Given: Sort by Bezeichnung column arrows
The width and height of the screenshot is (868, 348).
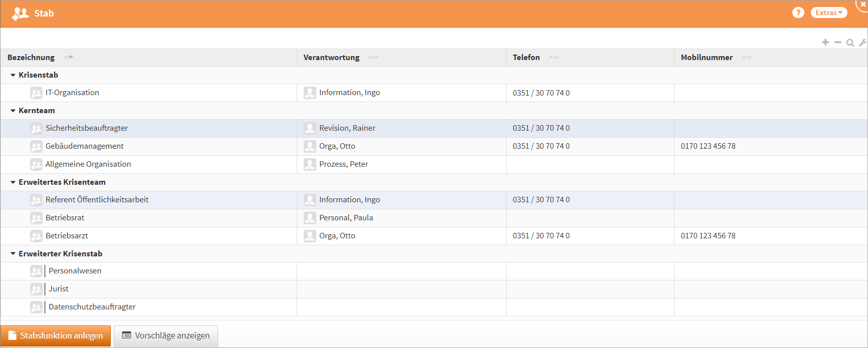Looking at the screenshot, I should (x=68, y=58).
